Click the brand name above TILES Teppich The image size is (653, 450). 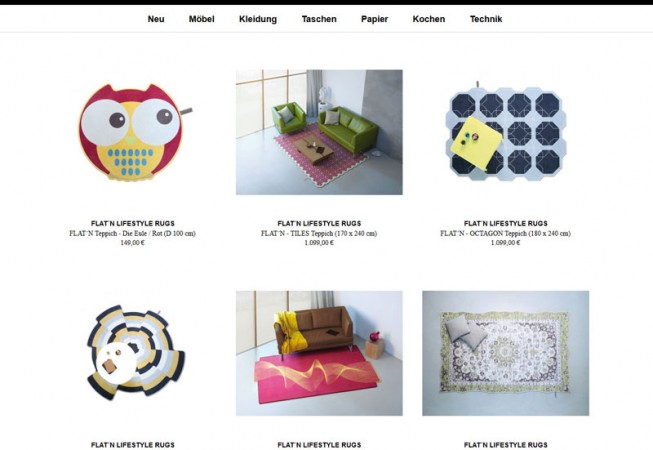point(319,224)
